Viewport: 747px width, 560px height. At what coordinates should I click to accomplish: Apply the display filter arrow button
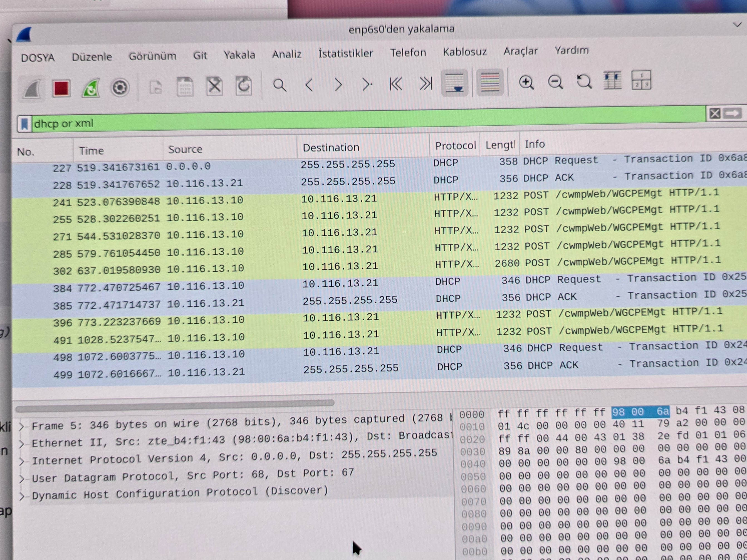732,113
